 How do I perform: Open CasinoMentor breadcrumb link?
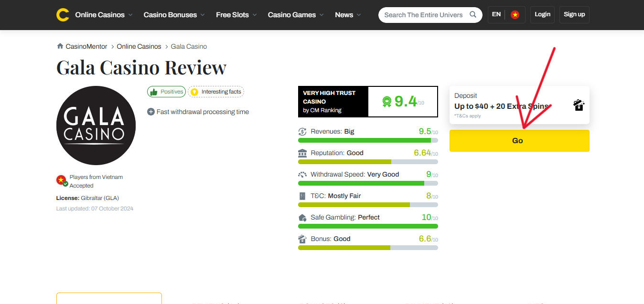pyautogui.click(x=86, y=46)
